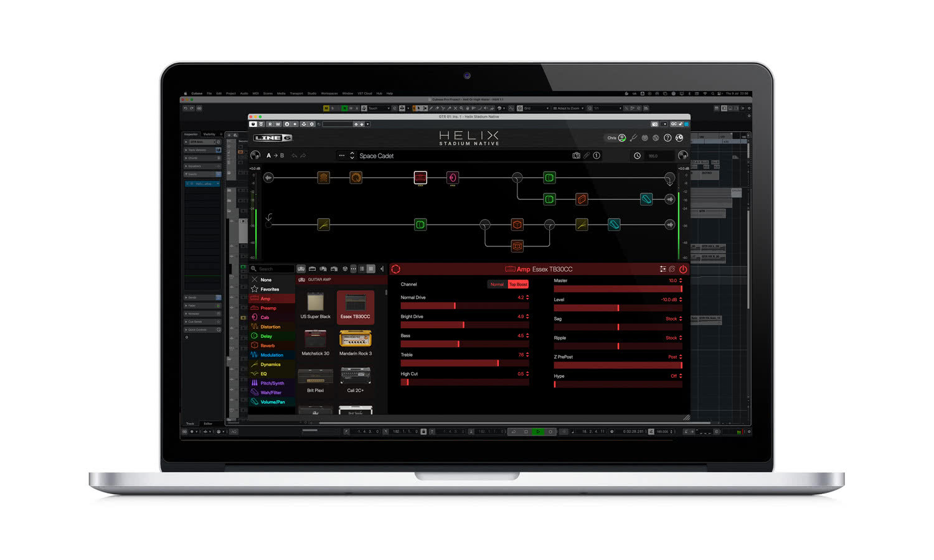Open the tempo clock icon
The width and height of the screenshot is (934, 560).
pos(637,156)
